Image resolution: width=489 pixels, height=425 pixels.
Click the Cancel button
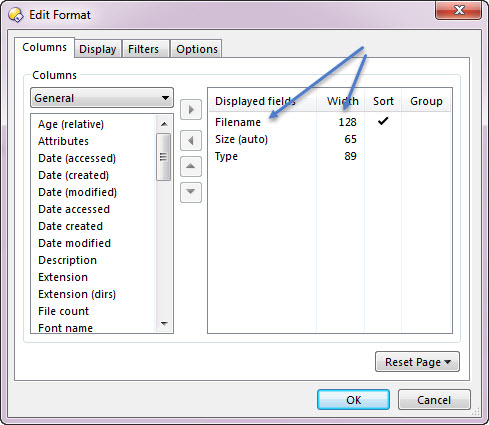[x=434, y=400]
